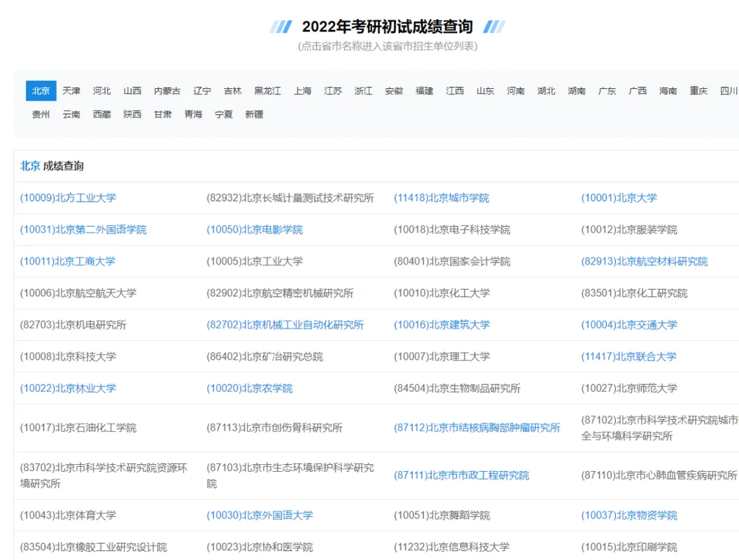
Task: Click the (10020)北京农学院 link
Action: point(249,388)
